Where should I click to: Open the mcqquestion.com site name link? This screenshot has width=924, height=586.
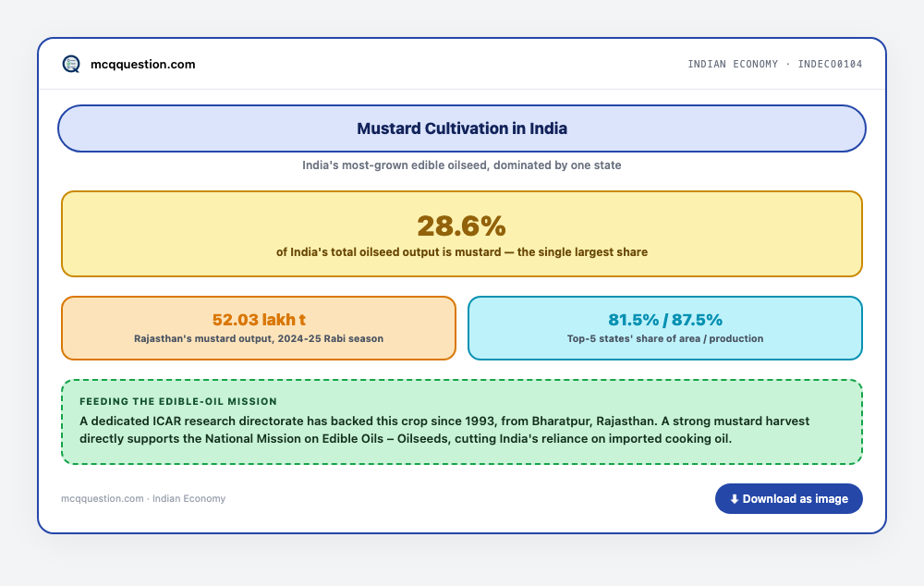(142, 65)
